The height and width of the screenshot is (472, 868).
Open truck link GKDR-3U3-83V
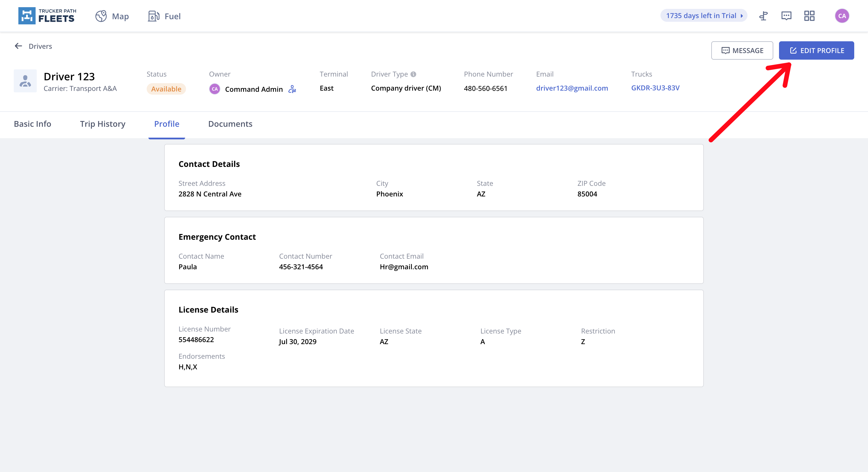(x=655, y=88)
